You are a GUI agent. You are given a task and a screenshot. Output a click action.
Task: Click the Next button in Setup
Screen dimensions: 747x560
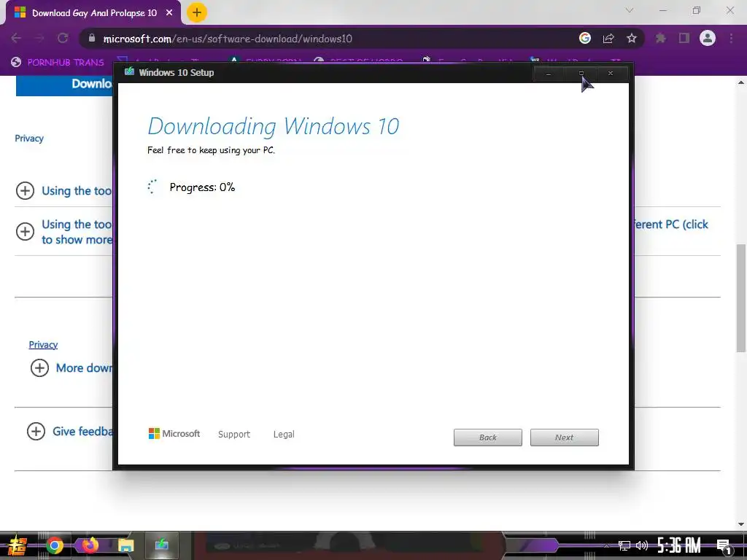[x=565, y=437]
